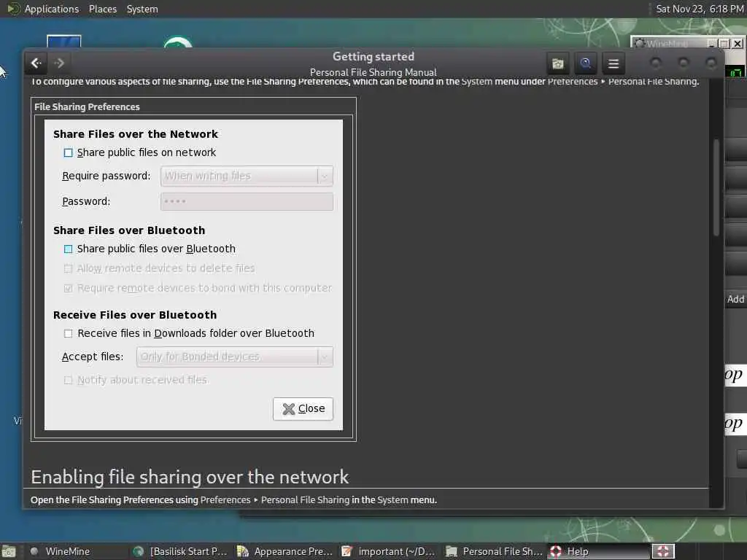Click the Help taskbar entry
This screenshot has height=560, width=747.
(598, 551)
